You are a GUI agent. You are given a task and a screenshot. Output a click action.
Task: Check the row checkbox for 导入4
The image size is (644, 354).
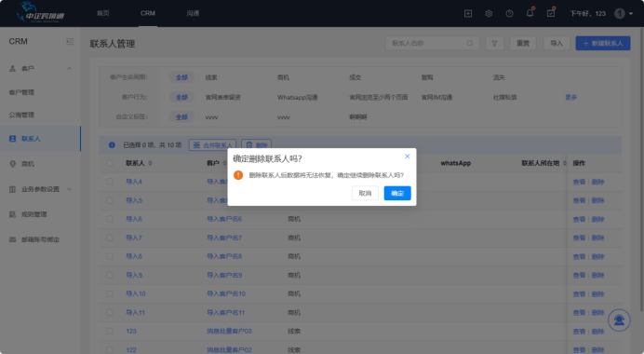[x=110, y=182]
